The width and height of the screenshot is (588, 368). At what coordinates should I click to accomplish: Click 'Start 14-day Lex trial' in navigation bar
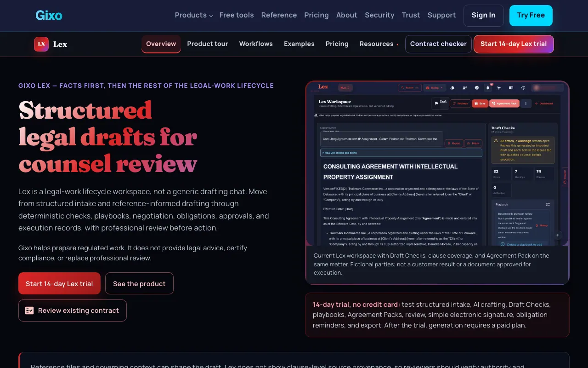pos(514,44)
